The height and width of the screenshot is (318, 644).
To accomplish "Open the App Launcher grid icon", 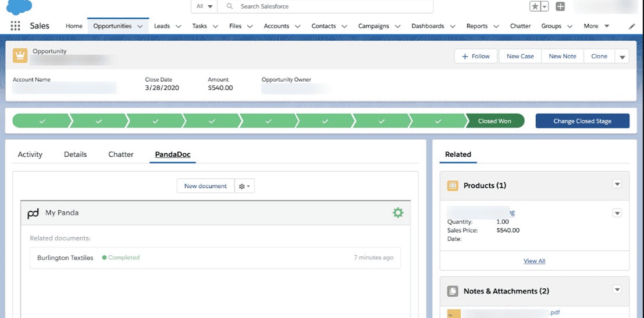I will coord(15,26).
